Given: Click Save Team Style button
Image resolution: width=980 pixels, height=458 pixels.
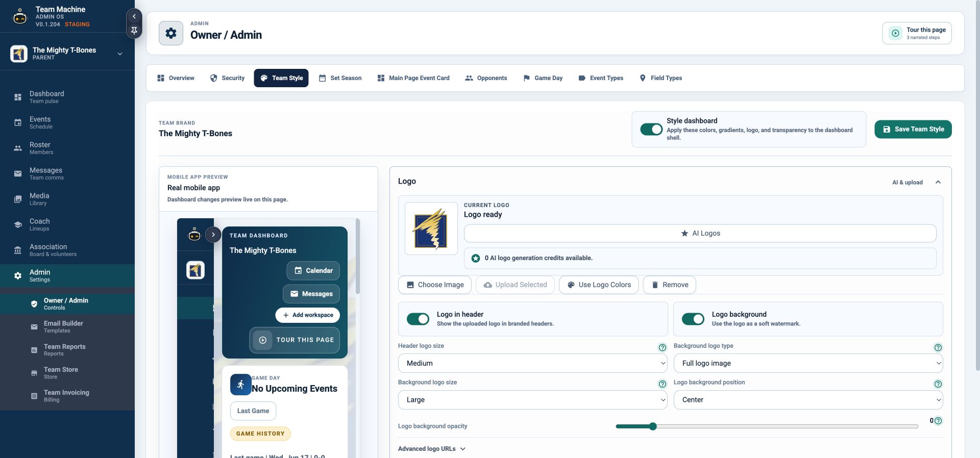Looking at the screenshot, I should [913, 130].
